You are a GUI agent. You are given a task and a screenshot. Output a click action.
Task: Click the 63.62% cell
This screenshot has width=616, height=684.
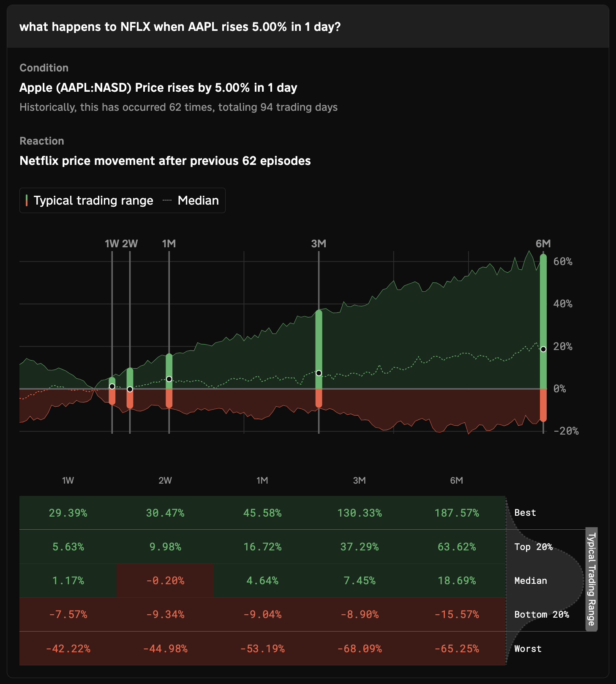click(x=457, y=547)
